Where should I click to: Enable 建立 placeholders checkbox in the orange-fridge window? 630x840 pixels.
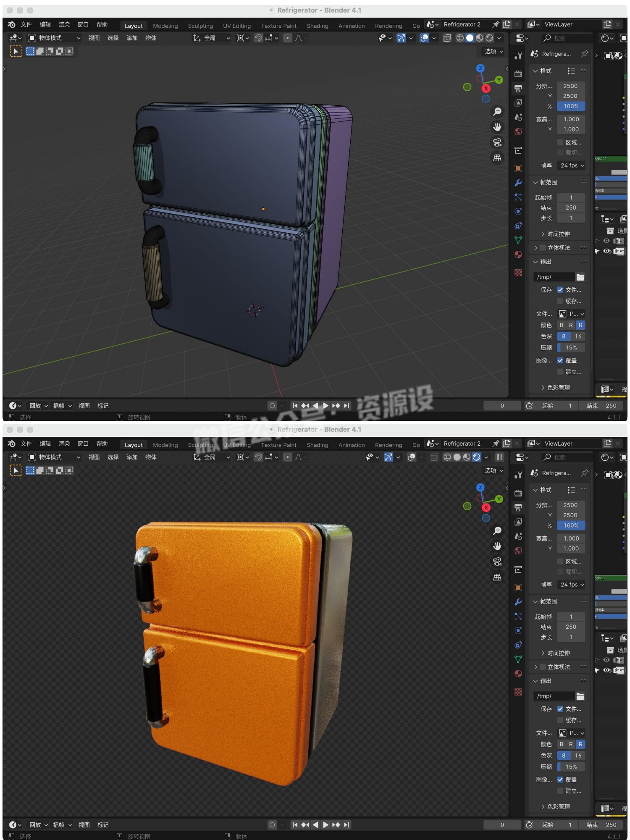click(560, 791)
